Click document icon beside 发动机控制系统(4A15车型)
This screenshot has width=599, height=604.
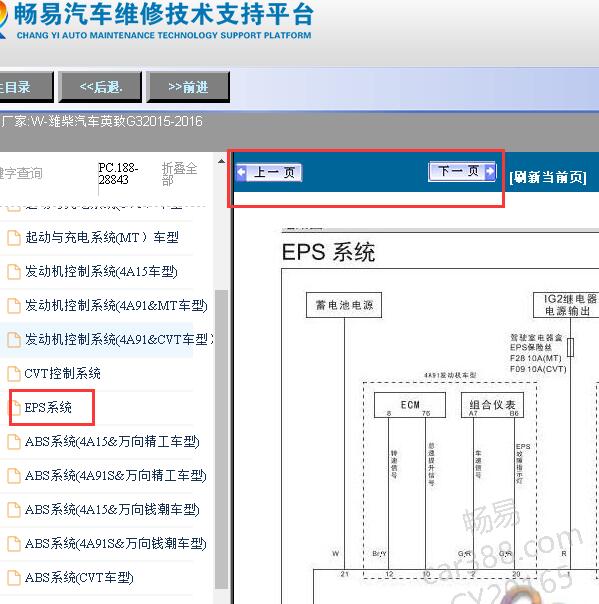click(14, 272)
